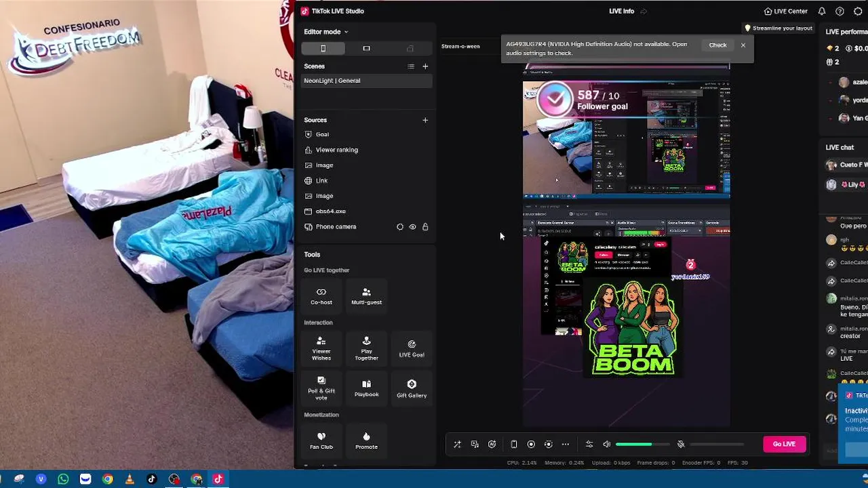Toggle Phone camera source visibility eye
The height and width of the screenshot is (488, 868).
(x=412, y=227)
